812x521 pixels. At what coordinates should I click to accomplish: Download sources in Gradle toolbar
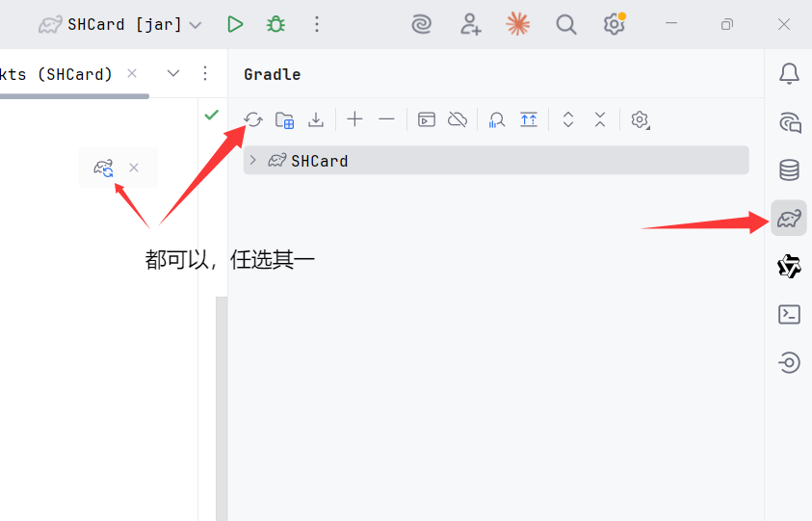coord(316,119)
